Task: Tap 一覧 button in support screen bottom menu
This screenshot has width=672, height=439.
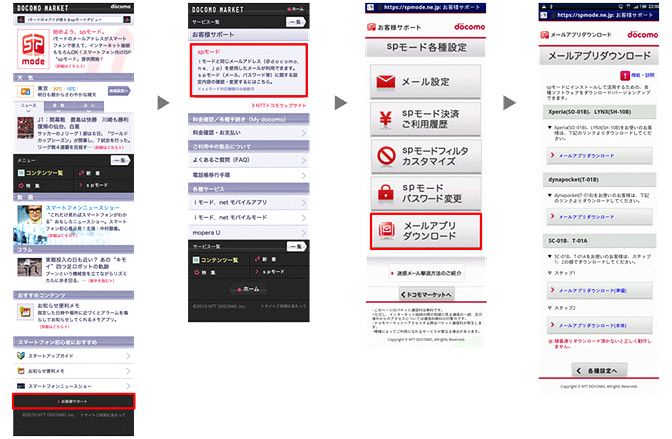Action: tap(297, 247)
